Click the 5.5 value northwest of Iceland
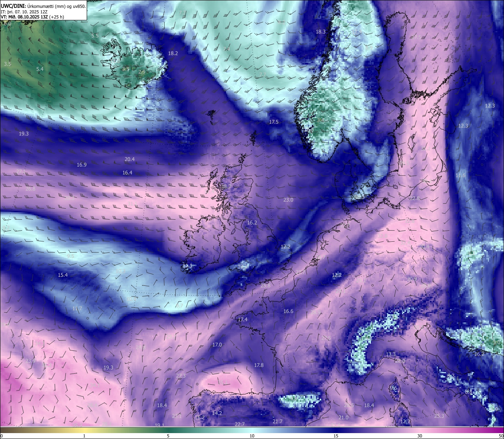Screen dimensions: 504x439 click(x=95, y=35)
